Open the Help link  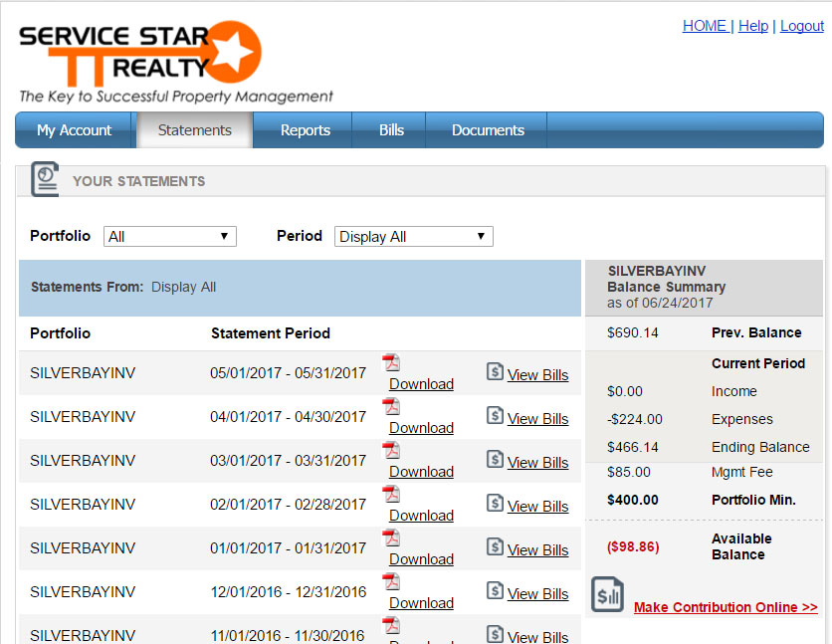(752, 26)
